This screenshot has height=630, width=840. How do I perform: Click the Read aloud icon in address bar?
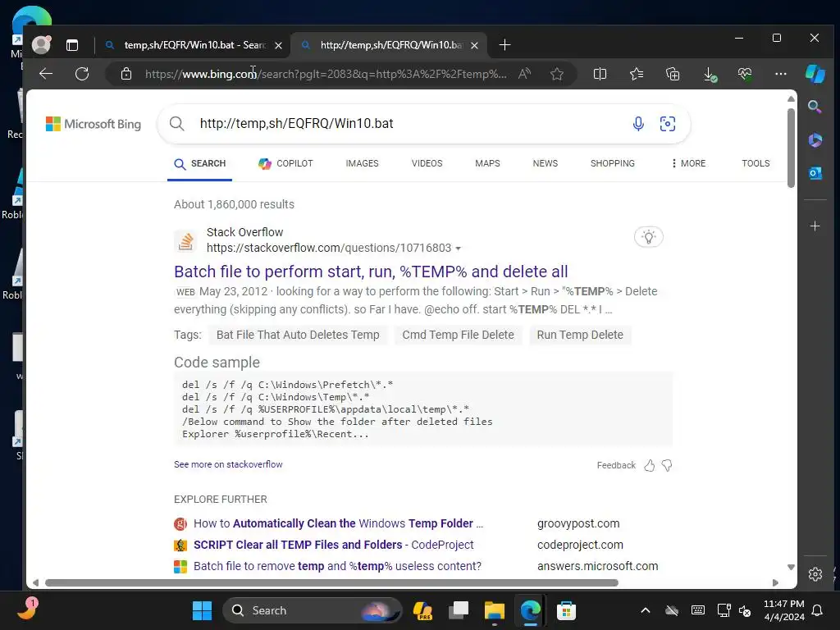point(524,74)
